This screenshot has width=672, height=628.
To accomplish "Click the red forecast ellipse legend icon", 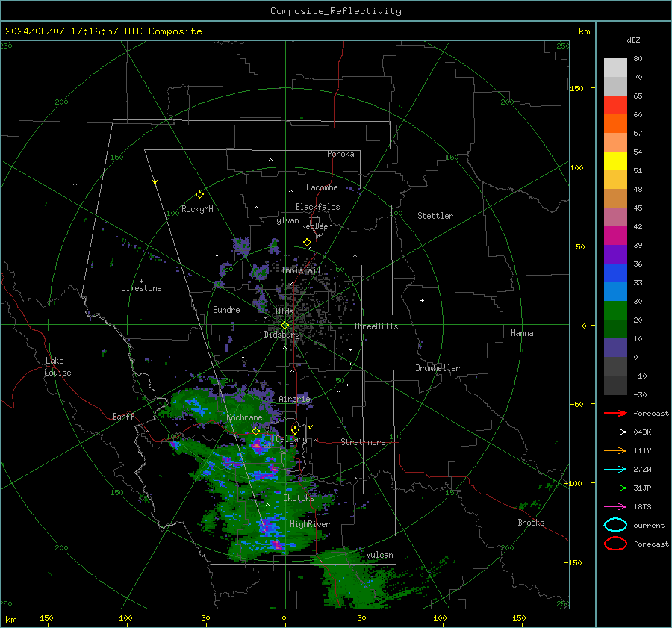I will click(x=615, y=544).
